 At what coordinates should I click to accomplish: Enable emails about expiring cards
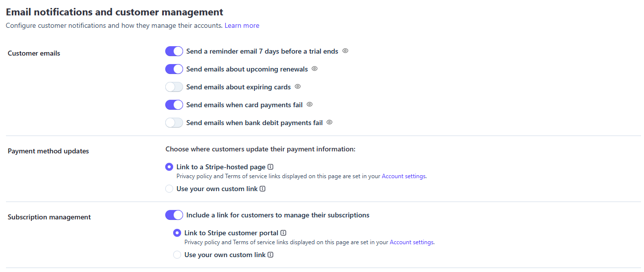174,87
